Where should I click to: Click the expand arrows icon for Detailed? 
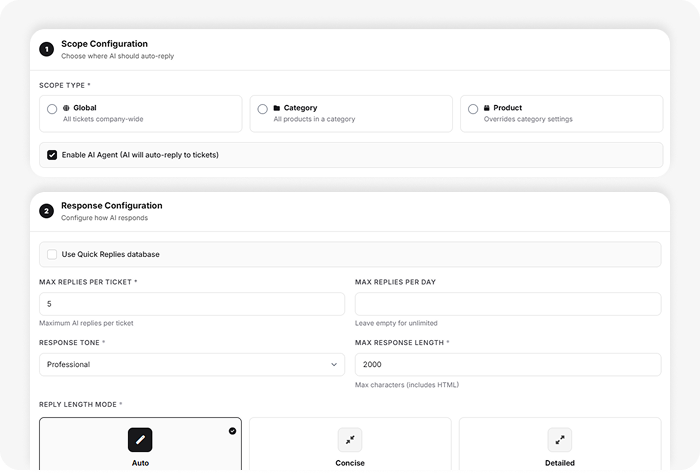560,439
